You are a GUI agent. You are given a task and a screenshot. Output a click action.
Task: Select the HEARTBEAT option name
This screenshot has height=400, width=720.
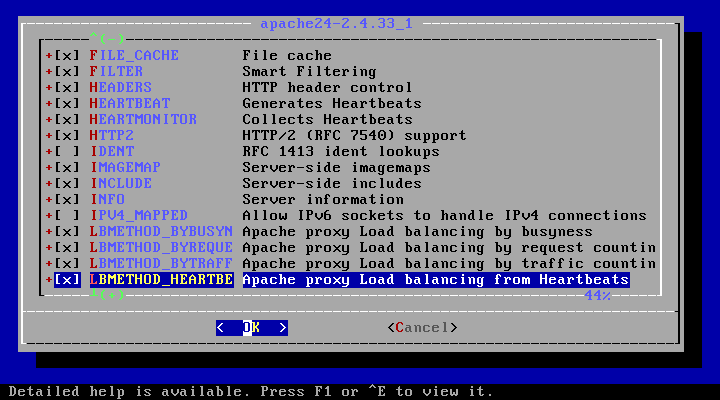(130, 104)
